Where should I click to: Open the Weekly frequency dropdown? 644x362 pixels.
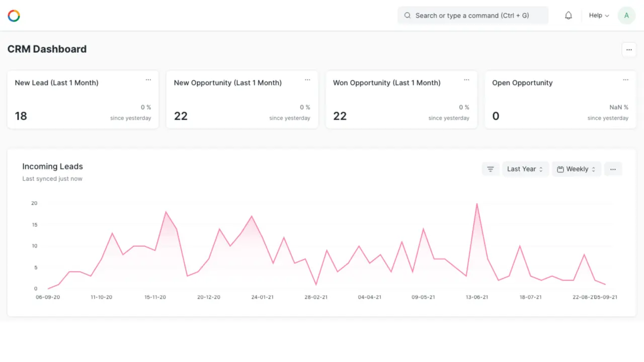pyautogui.click(x=577, y=169)
